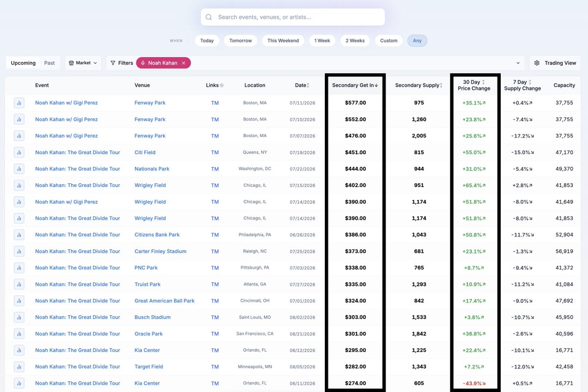Open chart icon for Citizens Bank Park row
This screenshot has width=588, height=392.
tap(19, 235)
